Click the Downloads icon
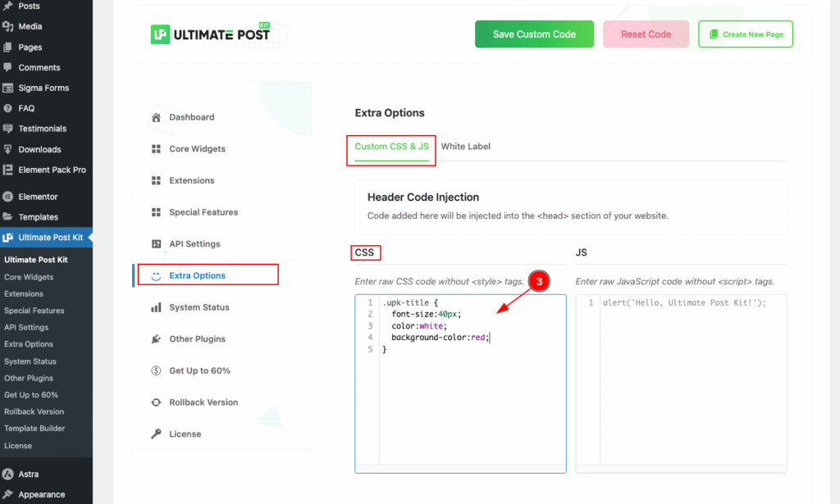840x504 pixels. coord(8,149)
